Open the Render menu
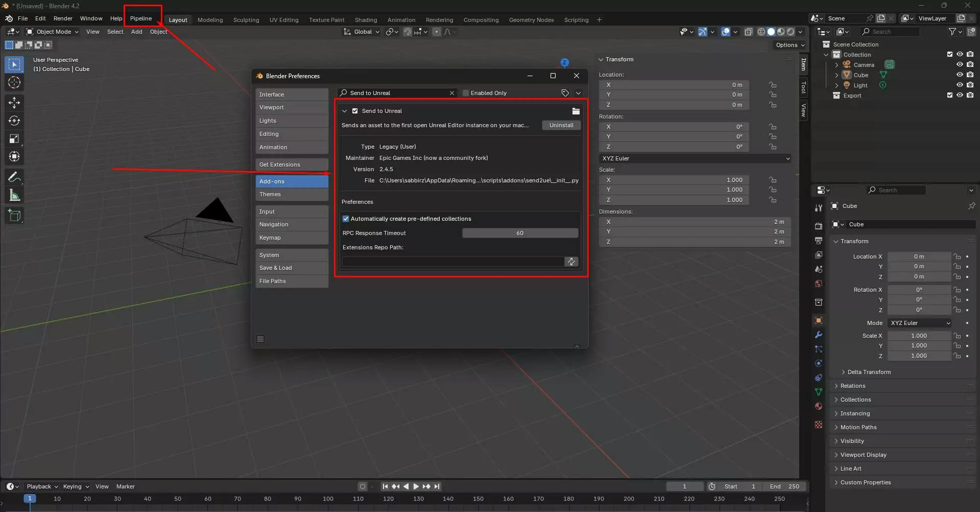The height and width of the screenshot is (512, 980). coord(63,18)
